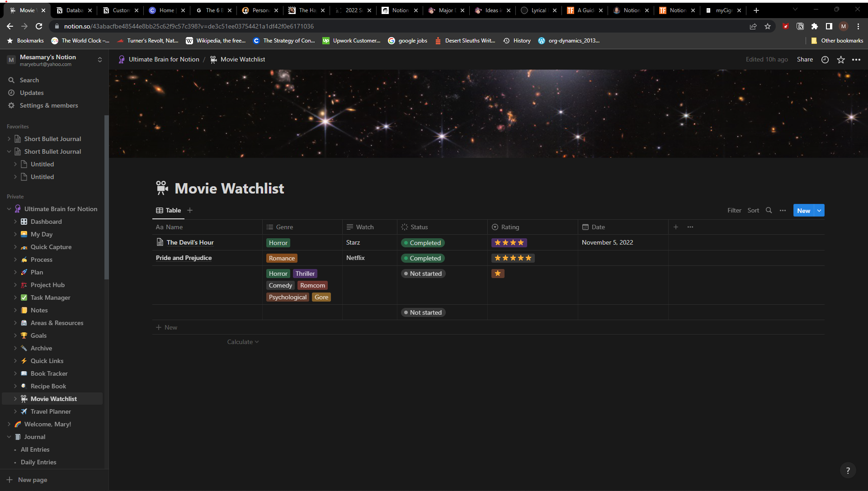Open the database view options ellipsis
868x491 pixels.
pos(783,210)
